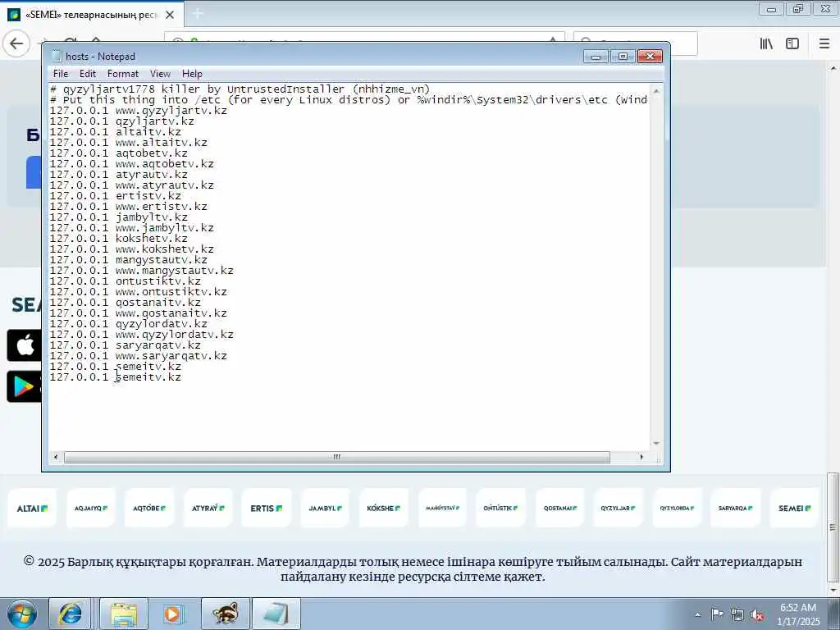The image size is (840, 630).
Task: Select the SEMEI телеарнасының browser tab
Action: pos(91,15)
